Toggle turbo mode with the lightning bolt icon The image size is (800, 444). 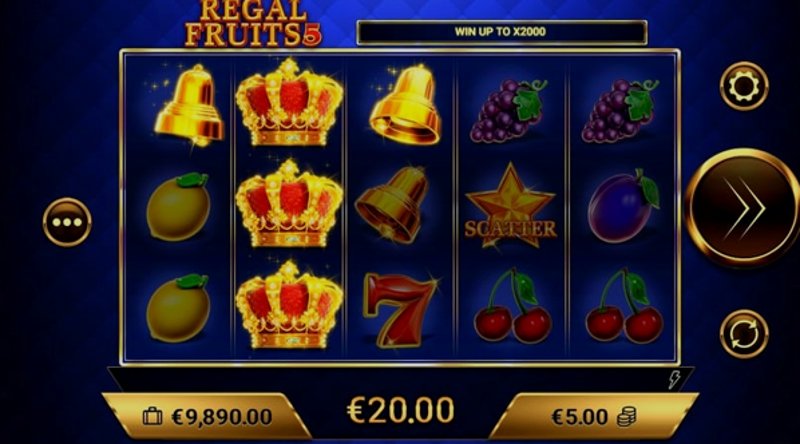pyautogui.click(x=674, y=379)
